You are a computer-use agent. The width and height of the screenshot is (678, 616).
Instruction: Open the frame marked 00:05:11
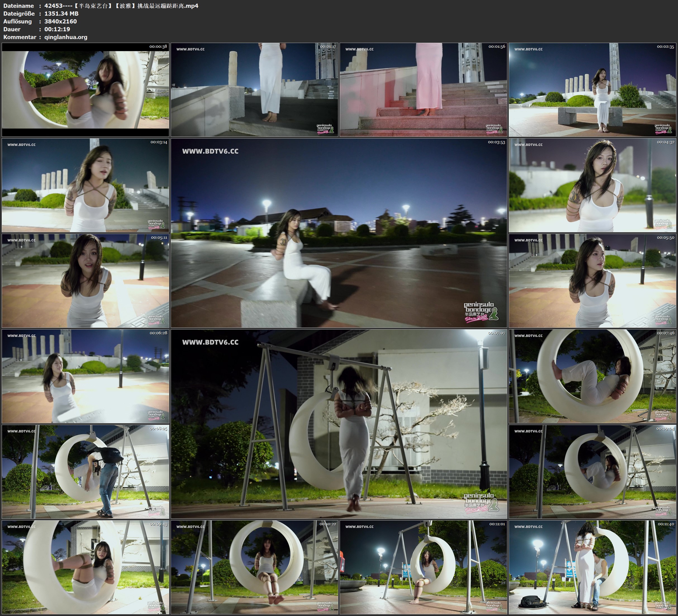(x=85, y=280)
